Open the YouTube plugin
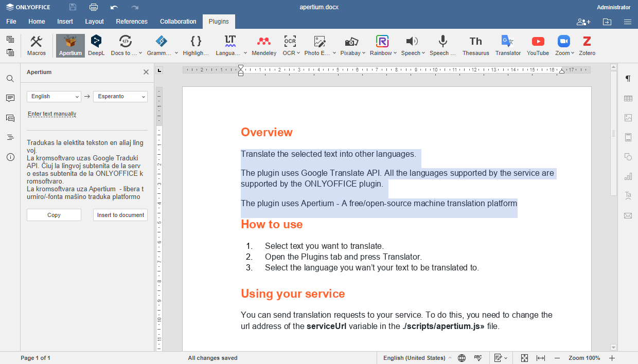 tap(538, 45)
